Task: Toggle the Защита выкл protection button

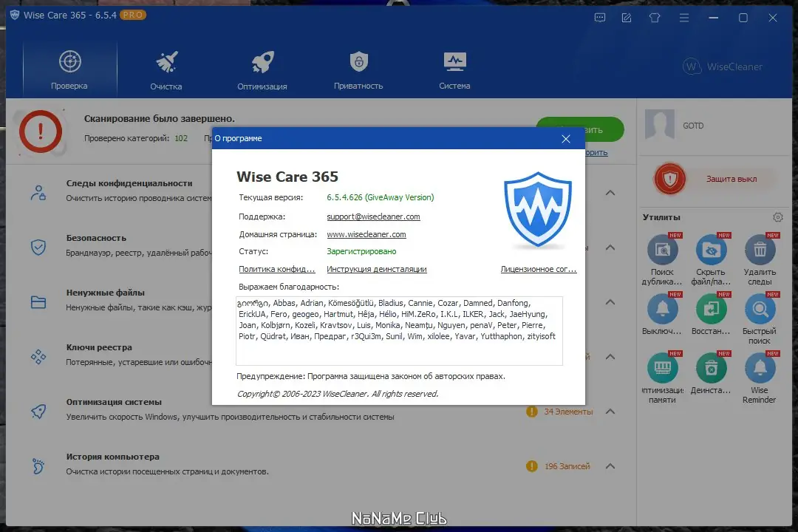Action: (x=715, y=180)
